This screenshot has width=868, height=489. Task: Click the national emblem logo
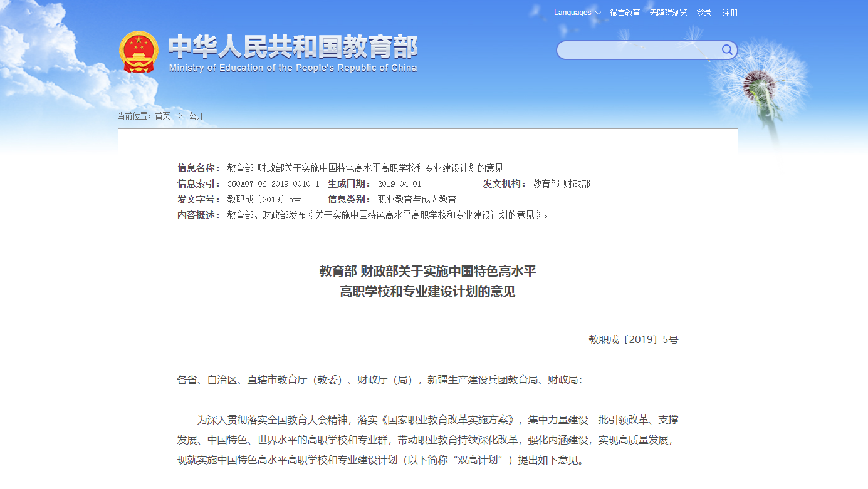coord(139,51)
